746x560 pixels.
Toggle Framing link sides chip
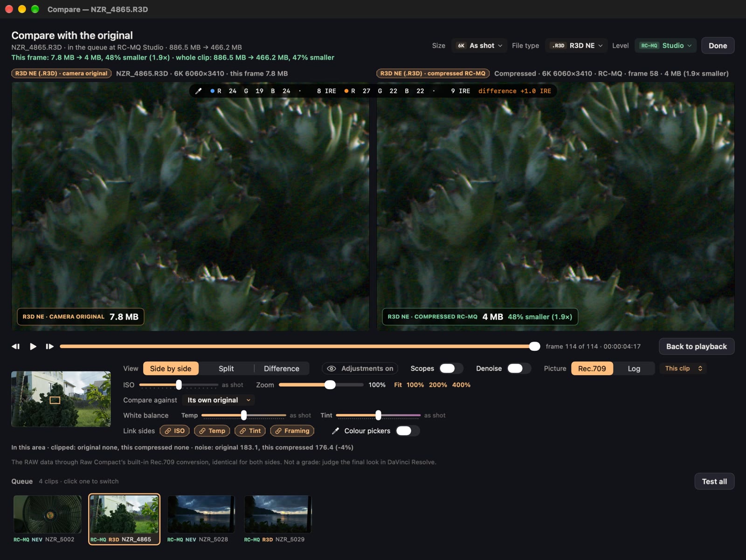tap(292, 431)
